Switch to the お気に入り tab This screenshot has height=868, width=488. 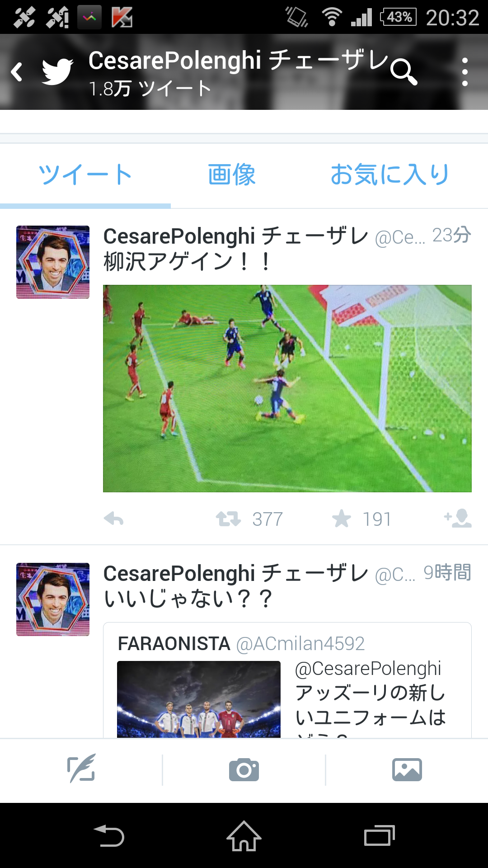(x=389, y=175)
